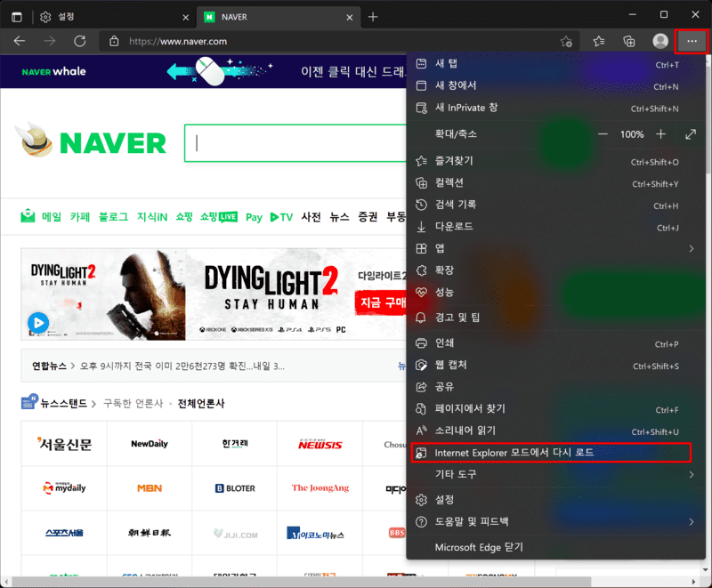712x588 pixels.
Task: Click the horizontal scrollbar of the page
Action: tap(302, 582)
